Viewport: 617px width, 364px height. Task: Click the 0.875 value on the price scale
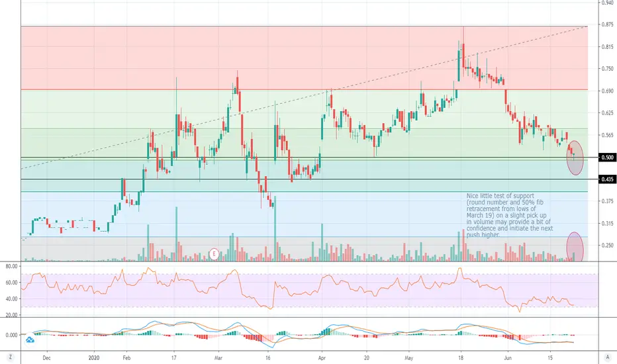608,24
